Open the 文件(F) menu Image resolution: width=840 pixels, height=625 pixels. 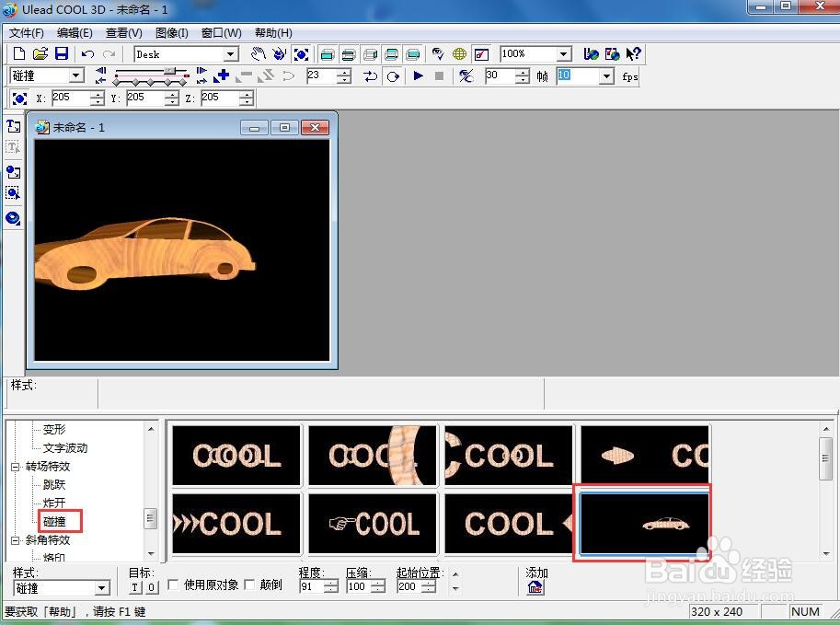click(x=27, y=33)
